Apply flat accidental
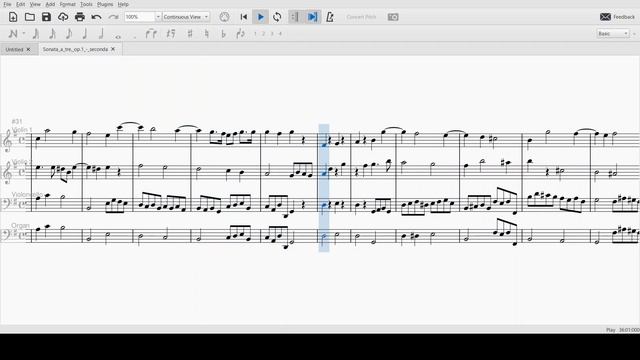 [x=223, y=34]
